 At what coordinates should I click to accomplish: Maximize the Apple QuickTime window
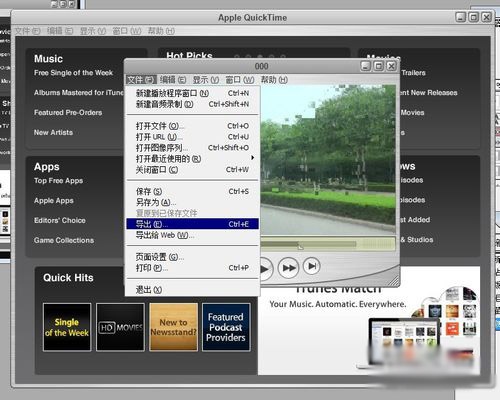click(x=474, y=17)
